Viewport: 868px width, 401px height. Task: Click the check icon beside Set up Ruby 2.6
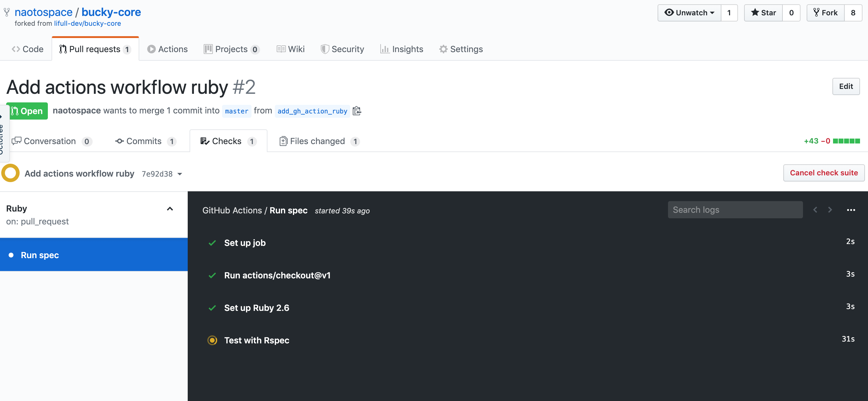pos(212,308)
